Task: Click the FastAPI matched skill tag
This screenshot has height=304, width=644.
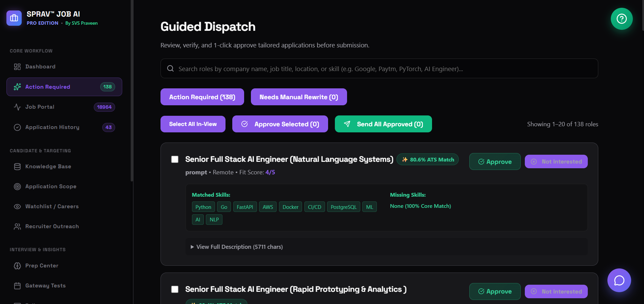Action: (245, 207)
